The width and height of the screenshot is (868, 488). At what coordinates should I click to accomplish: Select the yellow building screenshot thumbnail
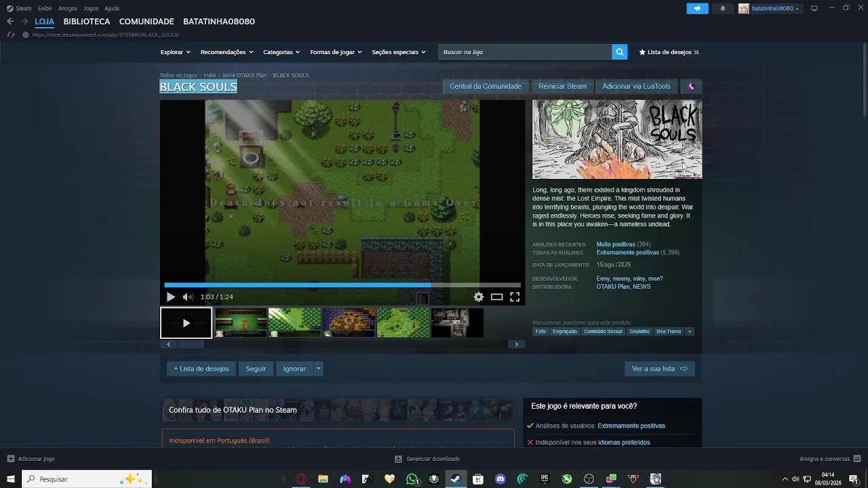click(x=349, y=323)
